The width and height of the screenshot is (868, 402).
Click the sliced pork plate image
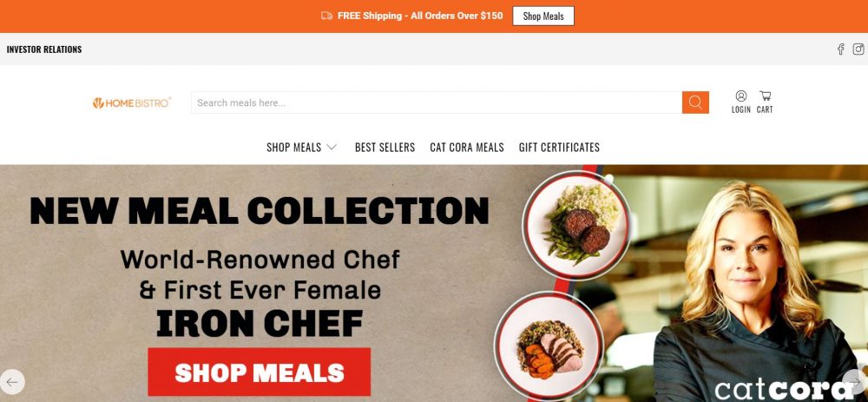[x=548, y=348]
